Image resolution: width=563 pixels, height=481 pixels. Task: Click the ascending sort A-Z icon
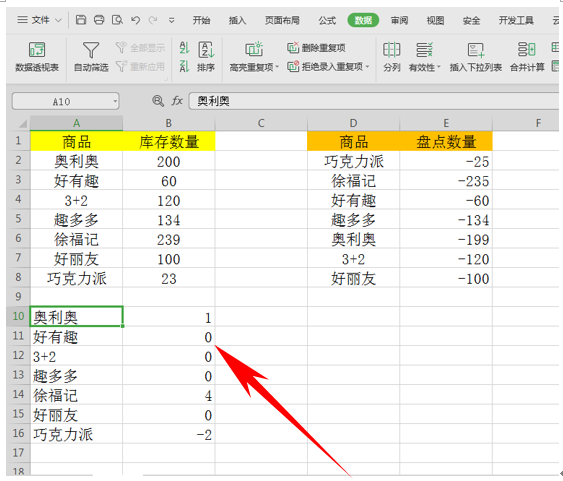[184, 47]
